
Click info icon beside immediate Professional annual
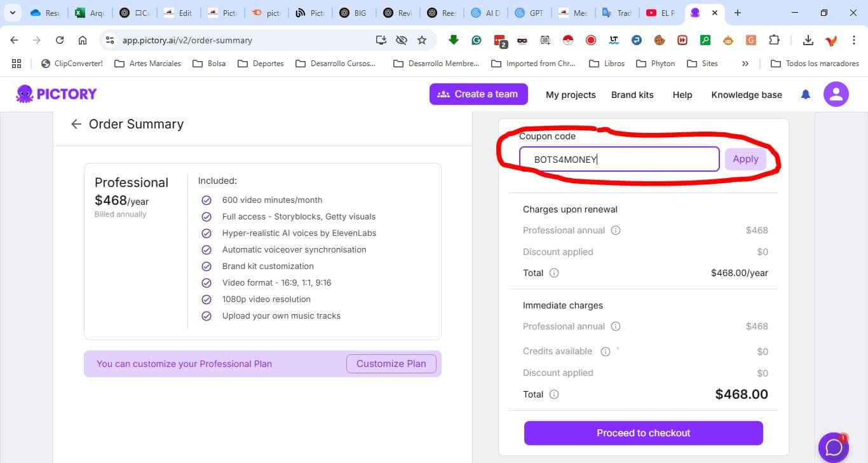615,326
